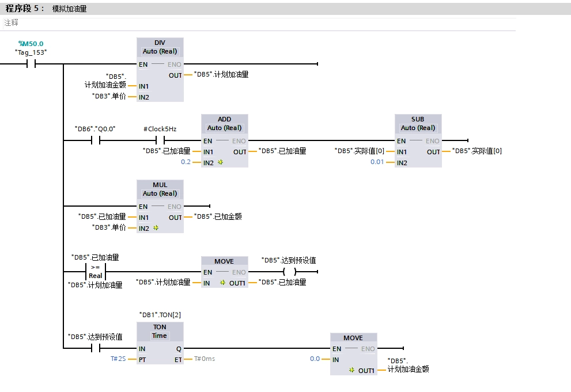571x392 pixels.
Task: Select the MOVE box writing 已加油量
Action: click(224, 272)
